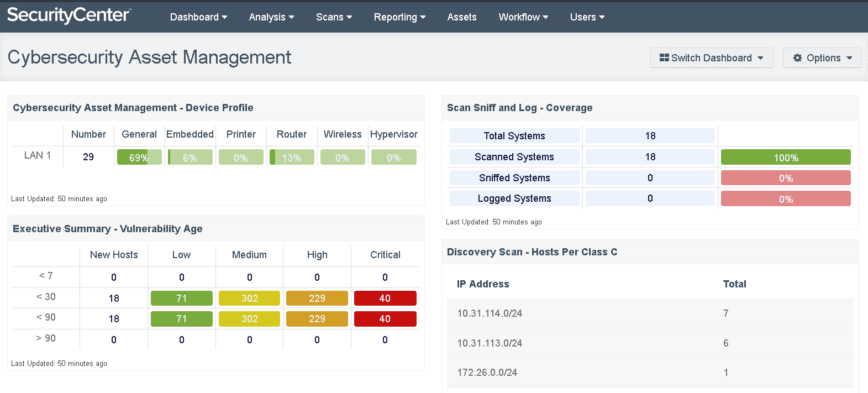
Task: Click the Wireless 0% cell
Action: (x=343, y=158)
